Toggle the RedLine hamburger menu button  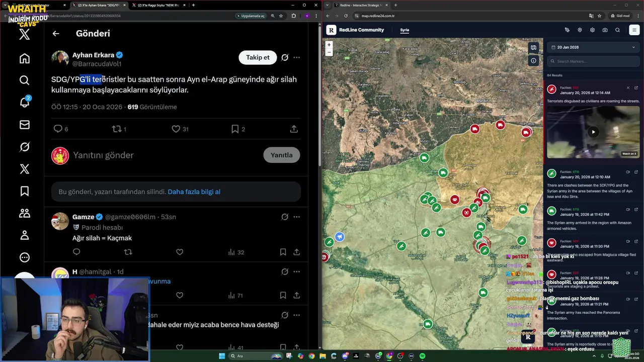coord(634,30)
